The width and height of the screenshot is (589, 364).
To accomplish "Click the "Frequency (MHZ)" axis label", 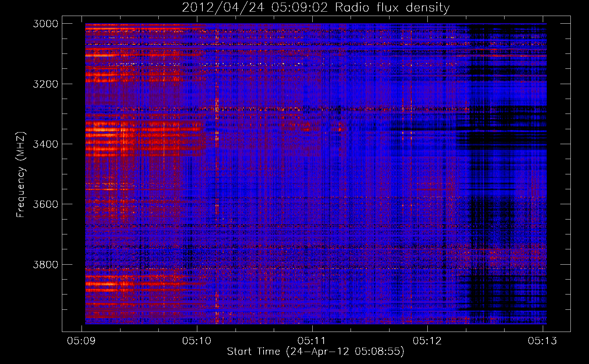I will coord(21,174).
